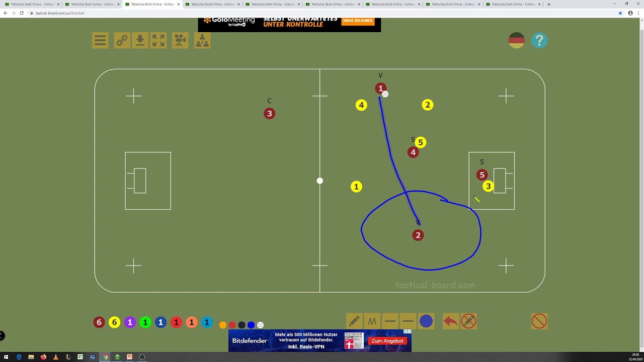Open the Chrome profile avatar icon

[630, 13]
